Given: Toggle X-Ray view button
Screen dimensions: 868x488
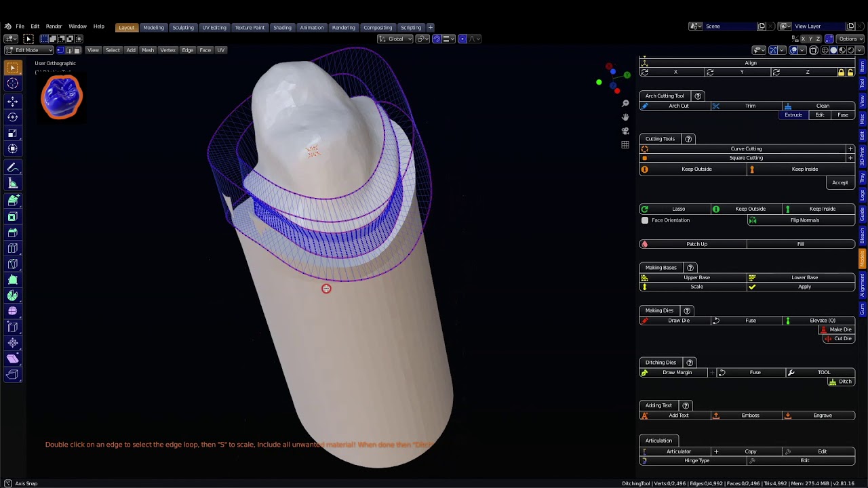Looking at the screenshot, I should pyautogui.click(x=814, y=50).
